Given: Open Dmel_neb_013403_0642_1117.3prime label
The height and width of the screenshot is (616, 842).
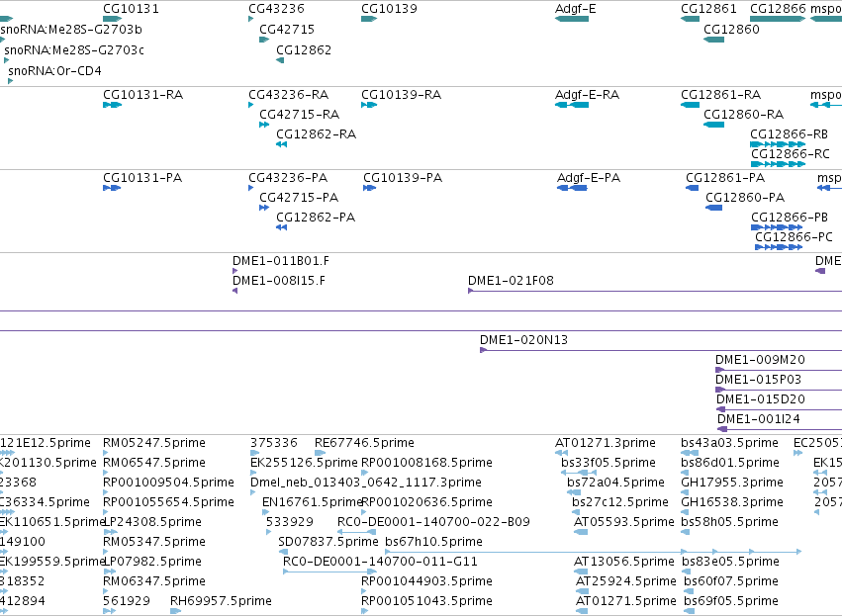Looking at the screenshot, I should pyautogui.click(x=366, y=483).
